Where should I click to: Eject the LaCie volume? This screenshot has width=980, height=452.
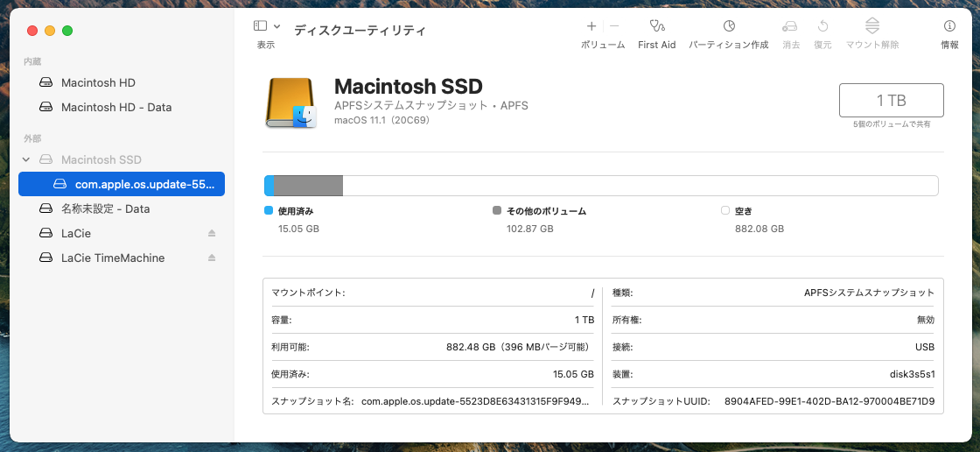212,233
